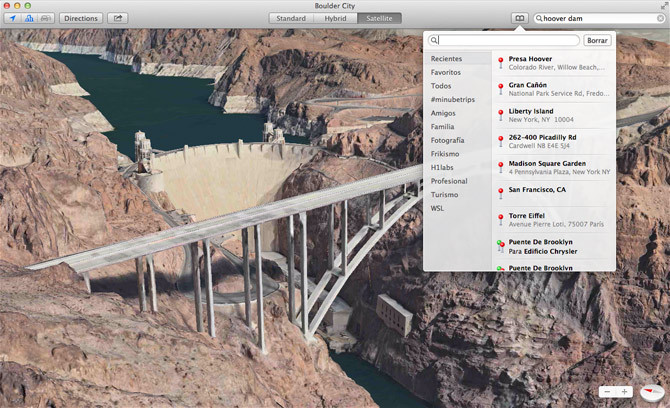Click the current location arrow icon
Viewport: 670px width, 408px height.
point(11,18)
